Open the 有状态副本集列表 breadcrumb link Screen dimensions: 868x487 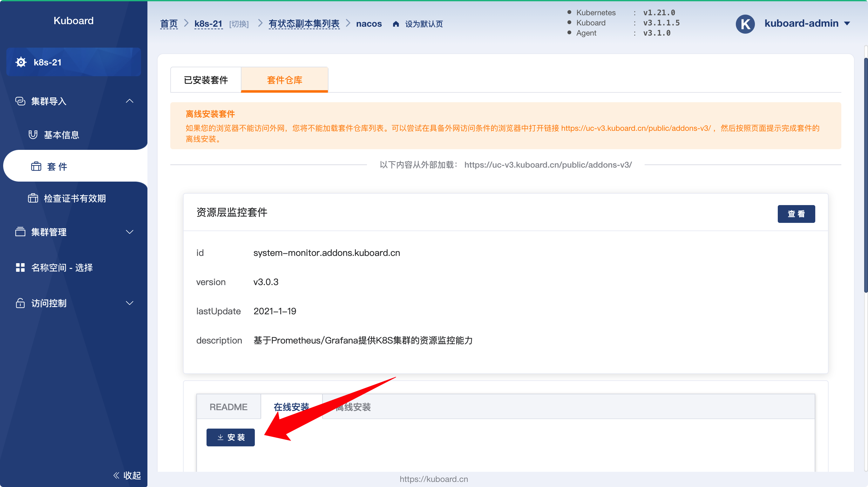tap(304, 23)
